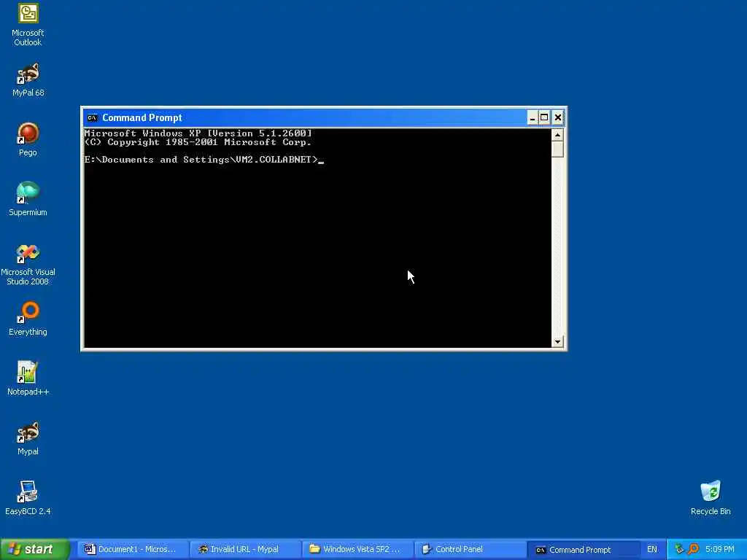Open the Microsoft Outlook desktop icon
This screenshot has height=560, width=747.
point(28,25)
